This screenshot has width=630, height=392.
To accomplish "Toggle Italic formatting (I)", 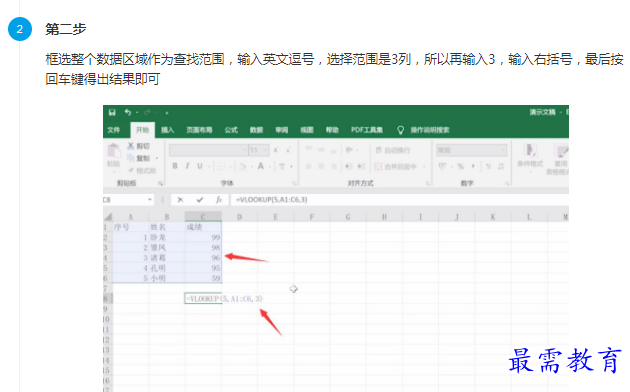I will (x=187, y=166).
